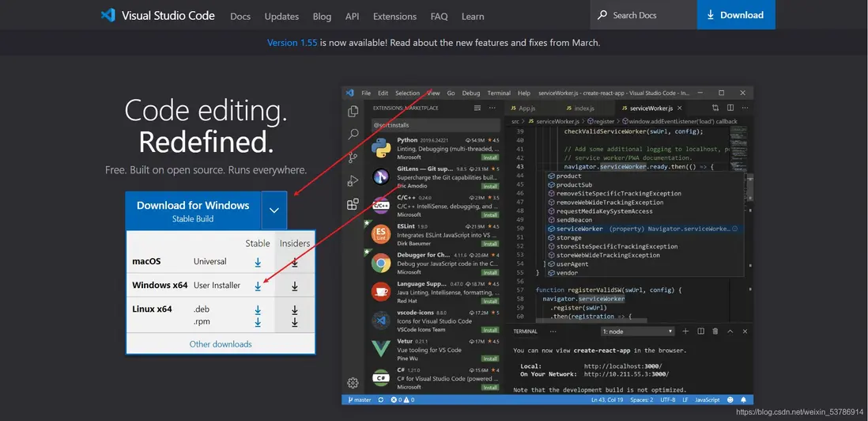
Task: Open the File menu in the editor window
Action: pyautogui.click(x=366, y=93)
